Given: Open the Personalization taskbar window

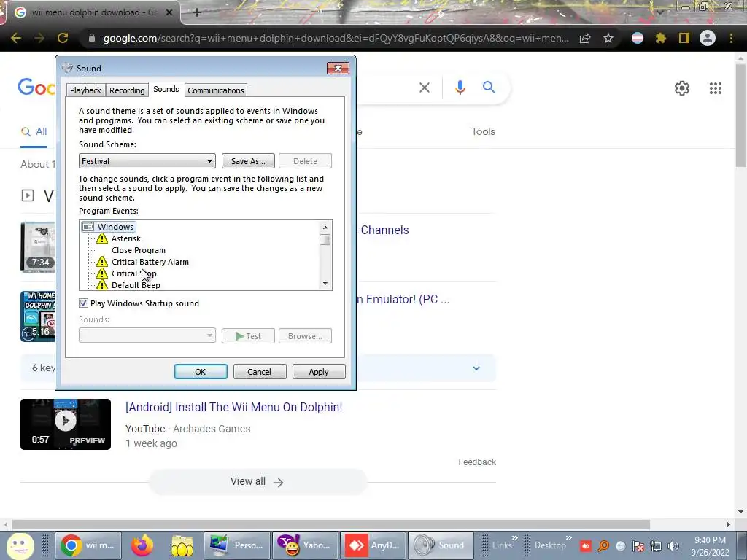Looking at the screenshot, I should 237,545.
